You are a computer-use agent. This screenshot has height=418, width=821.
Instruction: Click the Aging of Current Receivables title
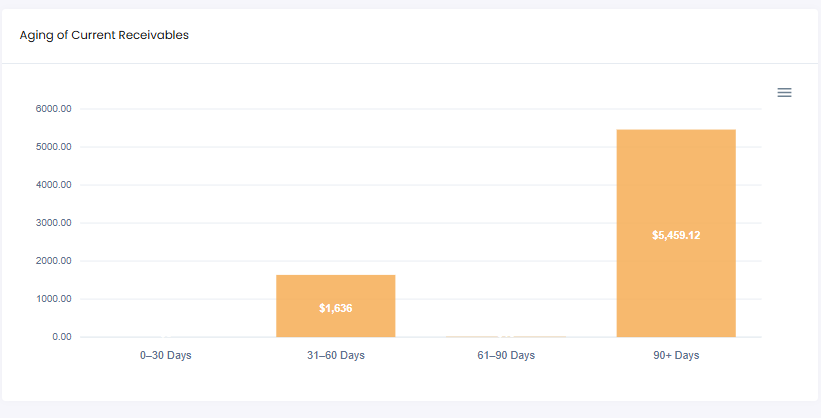pos(104,35)
